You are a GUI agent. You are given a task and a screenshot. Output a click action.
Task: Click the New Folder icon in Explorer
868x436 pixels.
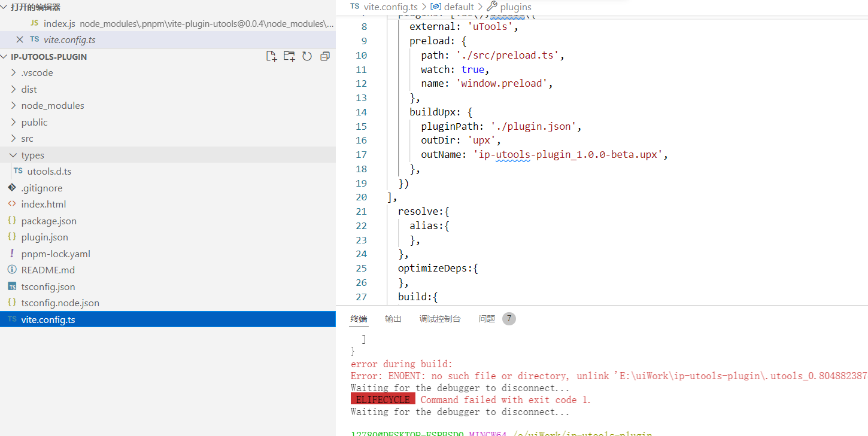coord(289,56)
